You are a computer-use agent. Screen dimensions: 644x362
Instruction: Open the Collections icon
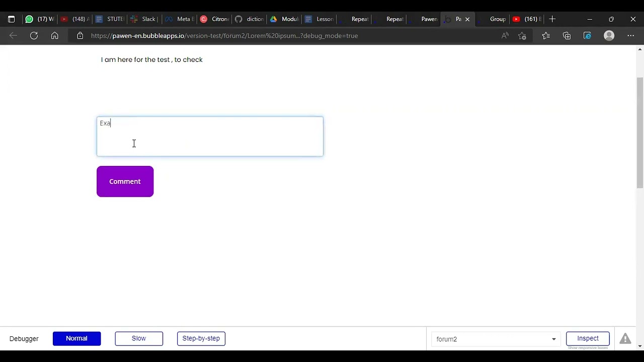[x=567, y=36]
